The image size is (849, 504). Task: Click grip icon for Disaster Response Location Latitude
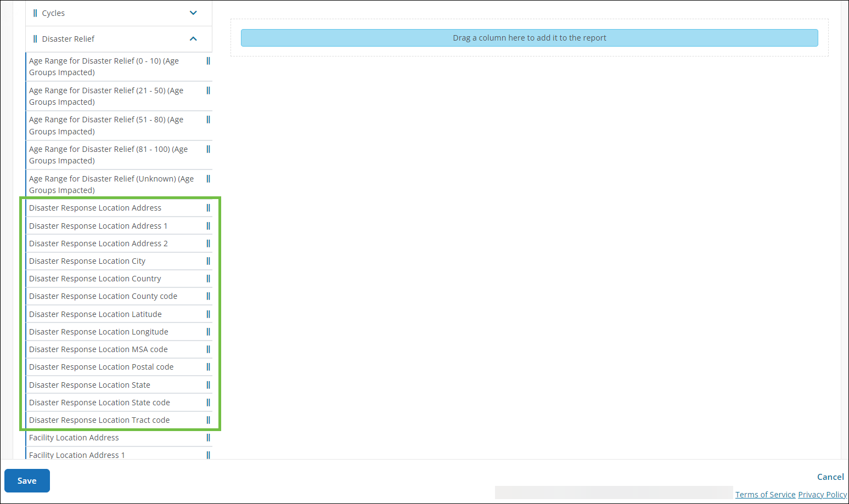[208, 314]
